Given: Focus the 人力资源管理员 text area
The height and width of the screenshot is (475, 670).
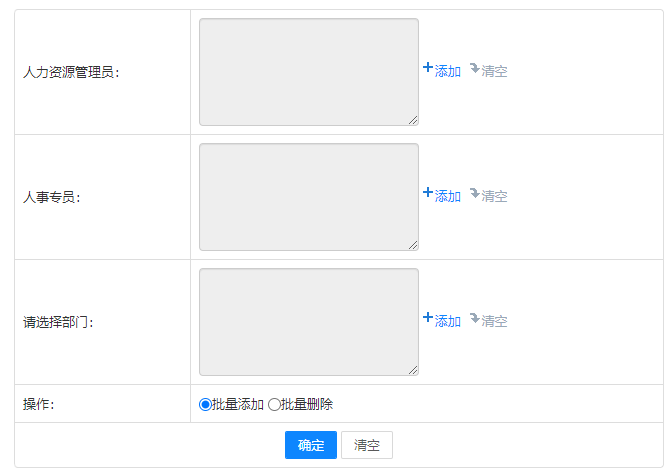Looking at the screenshot, I should point(308,71).
